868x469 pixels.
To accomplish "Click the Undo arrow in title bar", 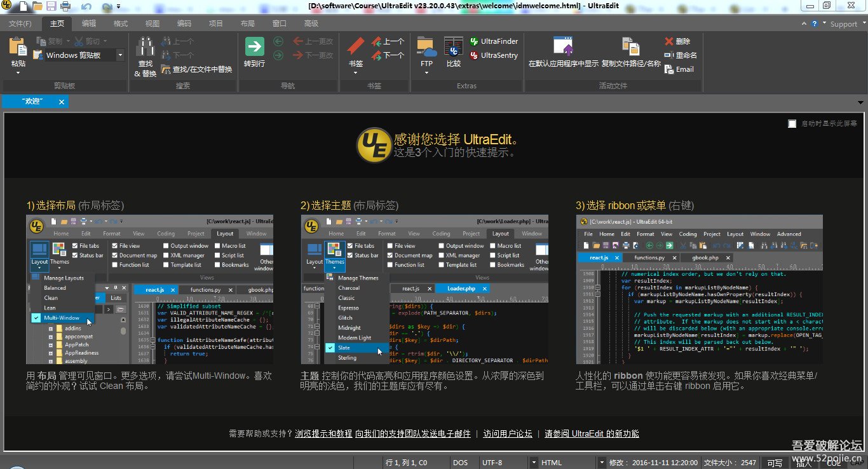I will [86, 6].
